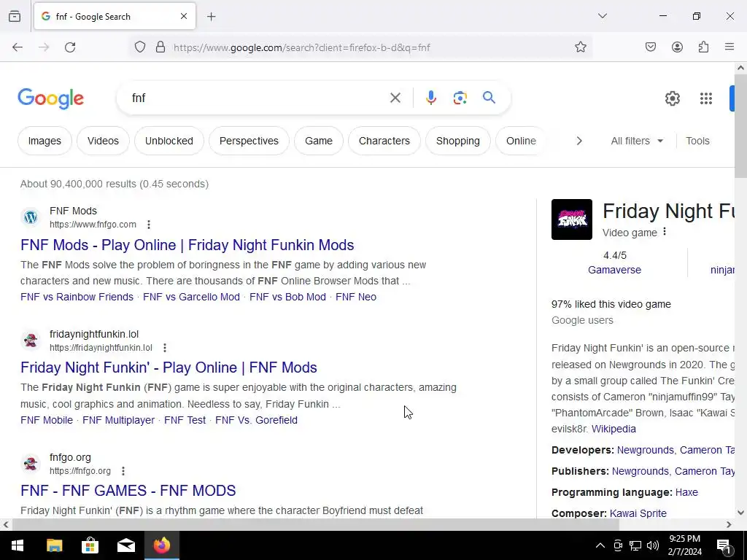Viewport: 747px width, 560px height.
Task: Open the FNF Neo sitelink
Action: coord(356,297)
